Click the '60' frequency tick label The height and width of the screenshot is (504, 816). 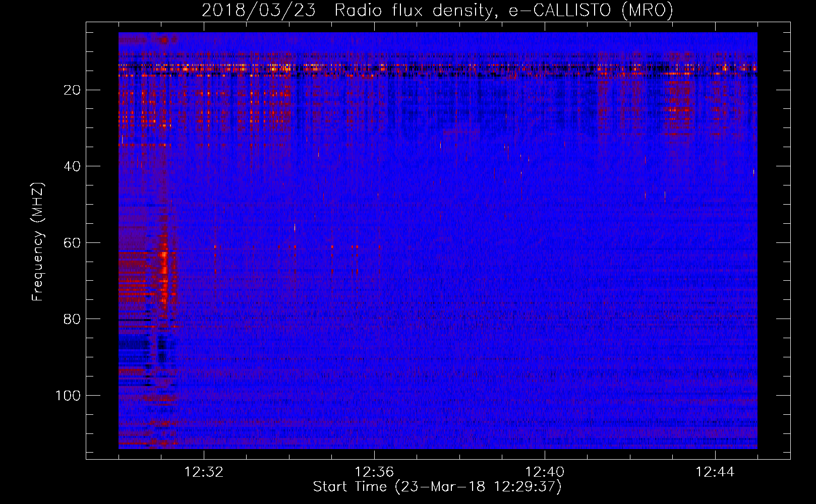tap(72, 243)
